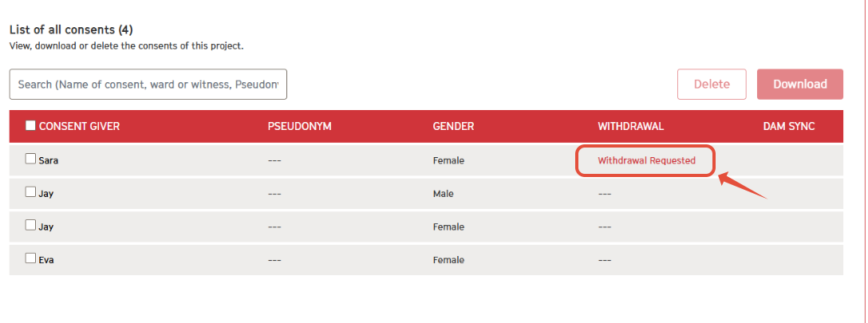Open Jay's consent in the Male row

[x=46, y=194]
